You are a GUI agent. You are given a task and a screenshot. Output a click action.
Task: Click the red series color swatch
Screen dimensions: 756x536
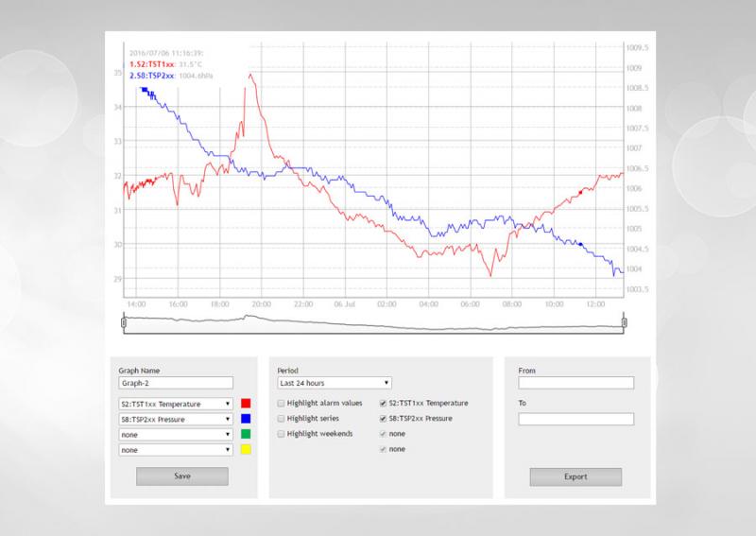(x=246, y=403)
